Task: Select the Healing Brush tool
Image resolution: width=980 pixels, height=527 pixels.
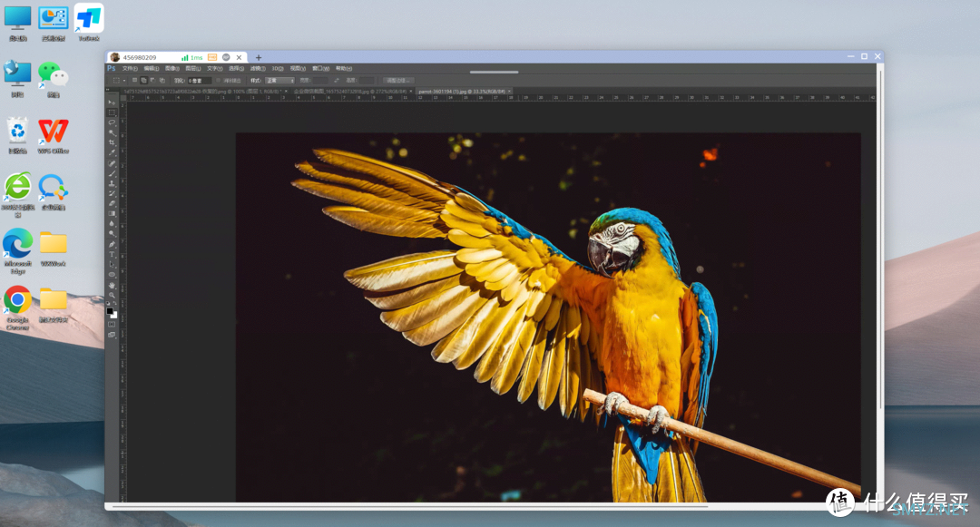Action: (112, 163)
